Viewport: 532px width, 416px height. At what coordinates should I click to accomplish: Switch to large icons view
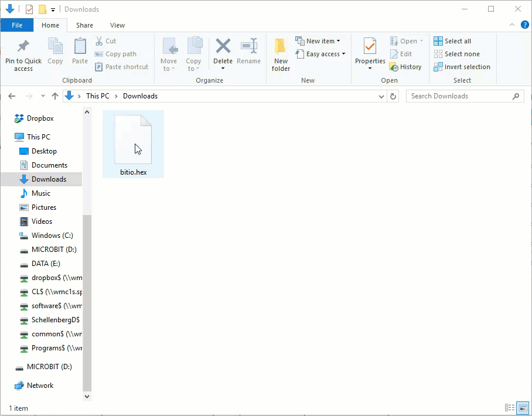coord(522,408)
